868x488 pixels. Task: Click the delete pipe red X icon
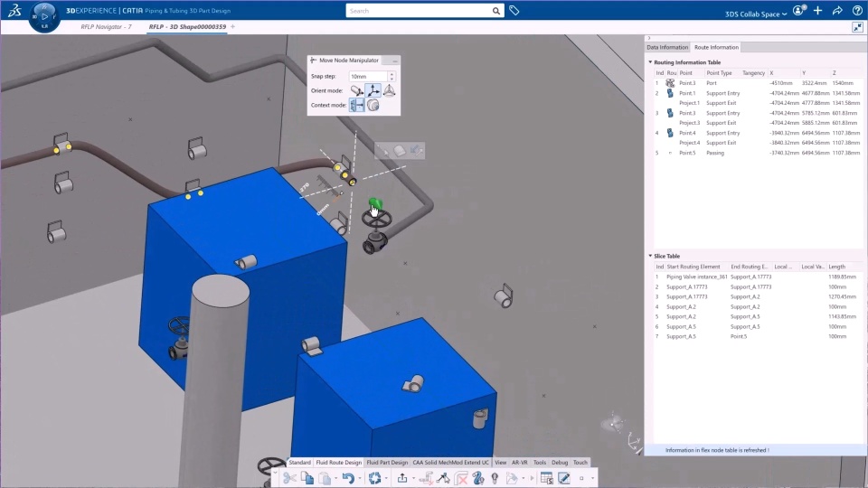(461, 478)
